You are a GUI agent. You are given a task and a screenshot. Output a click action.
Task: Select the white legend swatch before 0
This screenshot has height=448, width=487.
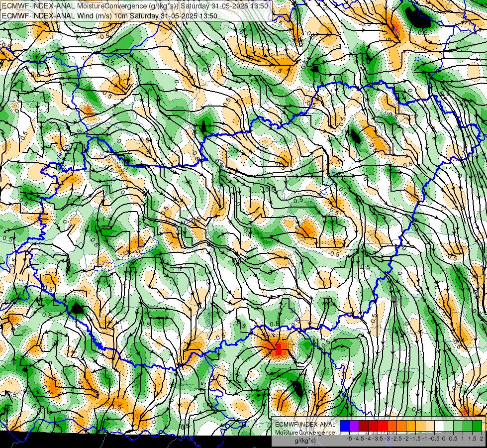pyautogui.click(x=439, y=426)
